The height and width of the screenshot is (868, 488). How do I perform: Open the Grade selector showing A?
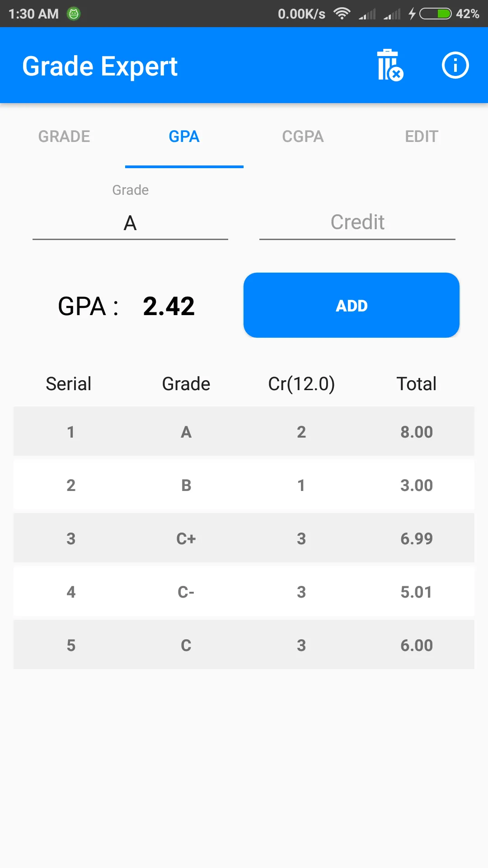point(130,222)
